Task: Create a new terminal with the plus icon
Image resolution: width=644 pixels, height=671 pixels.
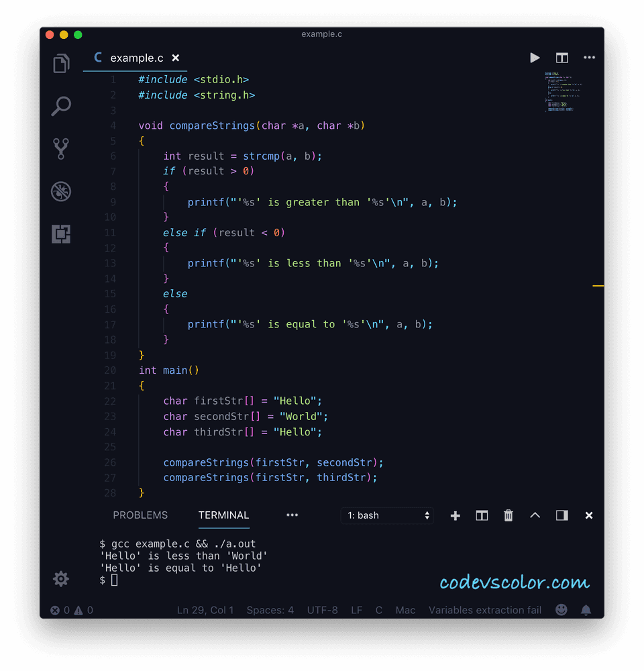Action: click(455, 515)
